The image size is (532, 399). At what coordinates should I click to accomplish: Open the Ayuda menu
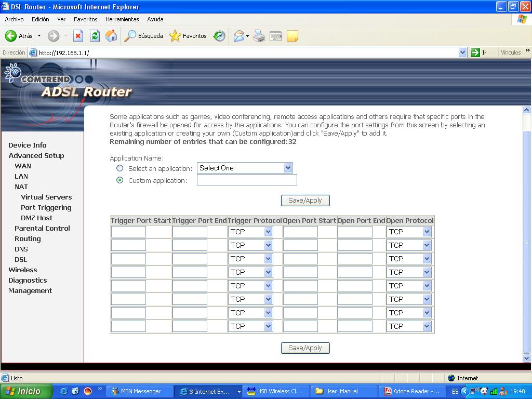pos(155,19)
